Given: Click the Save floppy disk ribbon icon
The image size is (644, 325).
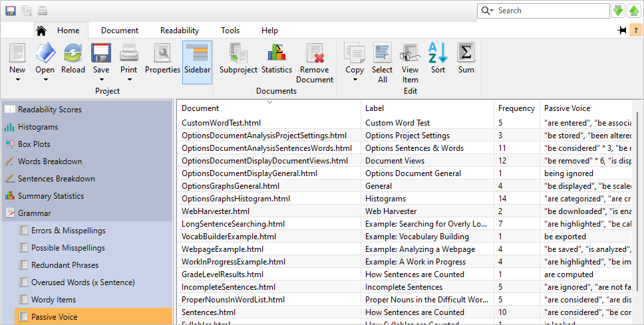Looking at the screenshot, I should click(101, 53).
